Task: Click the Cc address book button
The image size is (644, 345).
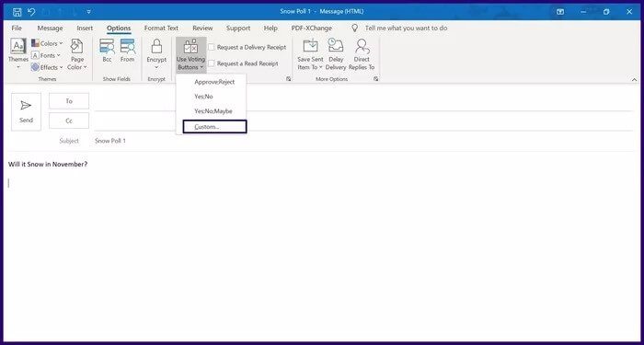Action: coord(69,121)
